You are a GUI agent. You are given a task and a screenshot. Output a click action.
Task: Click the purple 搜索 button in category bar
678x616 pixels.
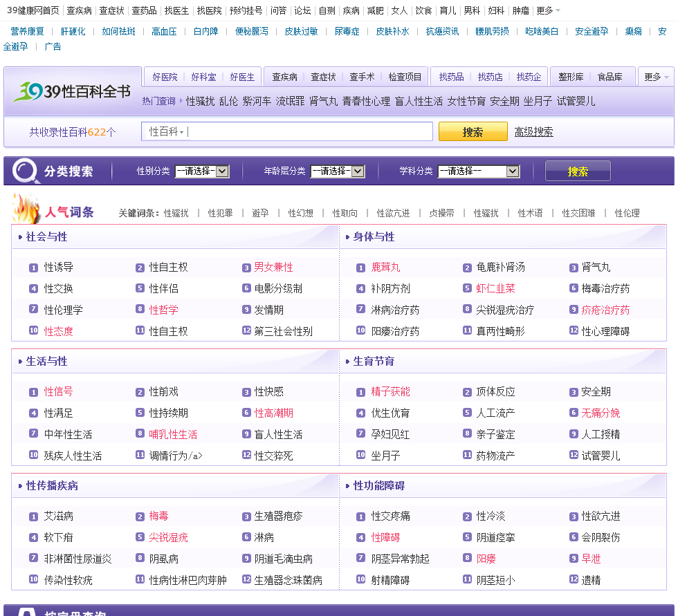(x=578, y=171)
